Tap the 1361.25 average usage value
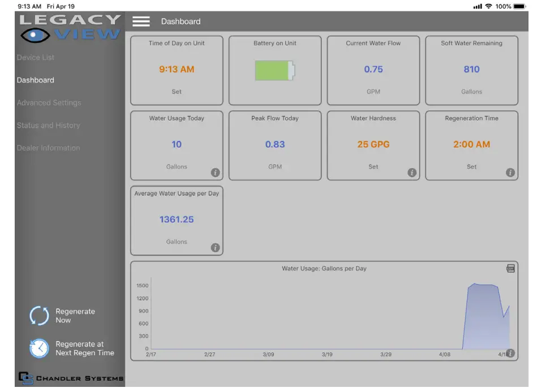This screenshot has width=537, height=392. (177, 219)
